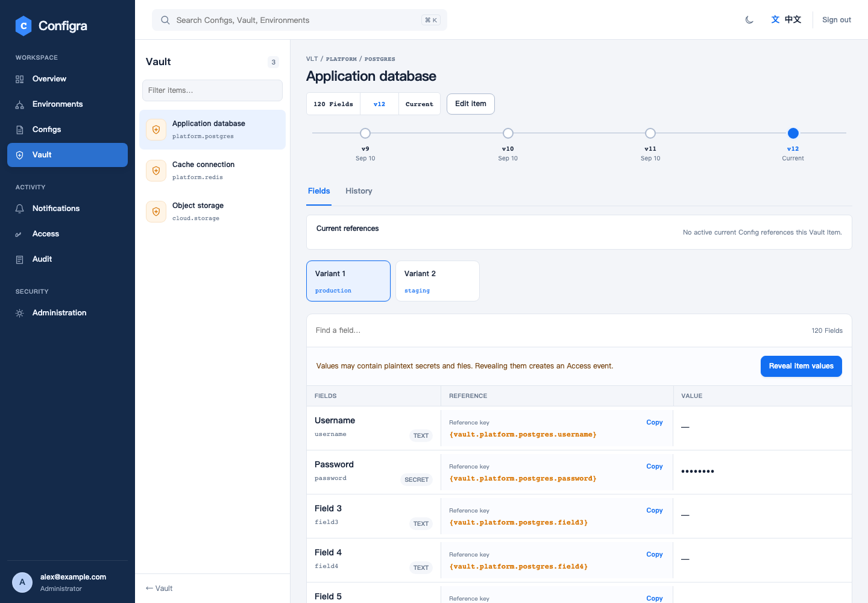Select Variant 2 staging
The image size is (868, 603).
438,281
